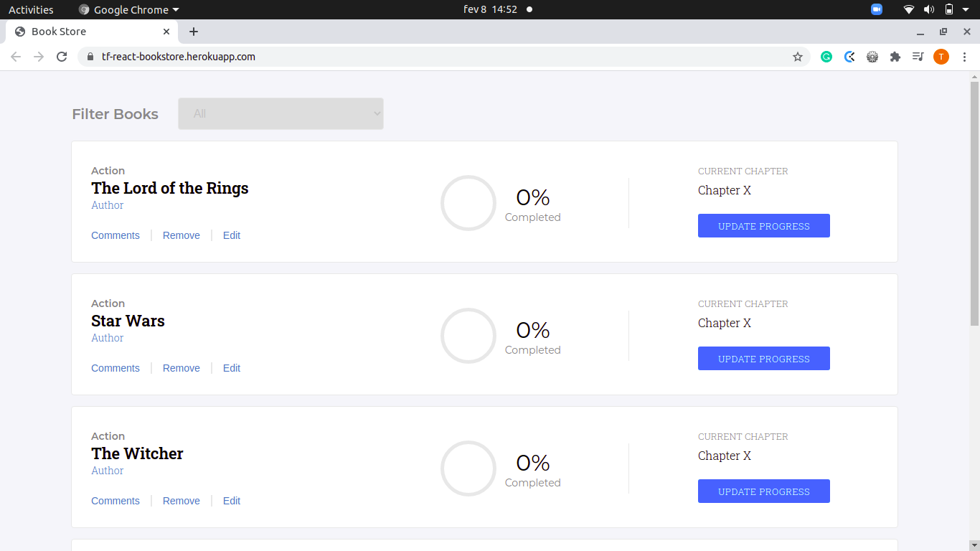This screenshot has height=551, width=980.
Task: Open the volume speaker indicator
Action: 929,9
